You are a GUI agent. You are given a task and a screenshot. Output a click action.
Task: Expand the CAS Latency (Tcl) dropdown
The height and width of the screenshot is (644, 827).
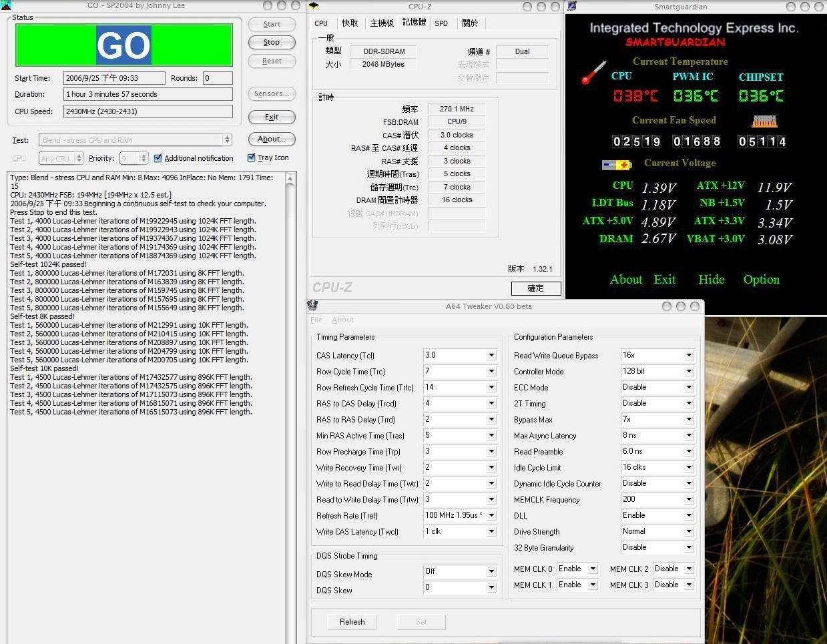[x=491, y=355]
